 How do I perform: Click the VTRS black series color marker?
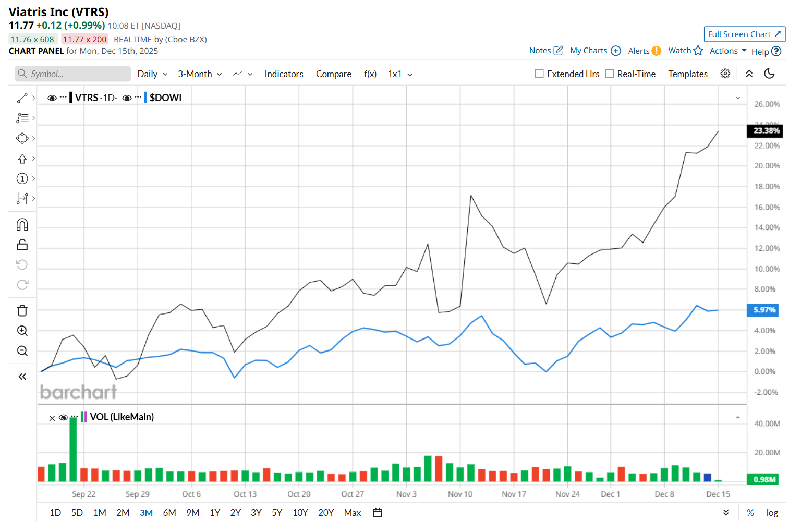(x=70, y=98)
